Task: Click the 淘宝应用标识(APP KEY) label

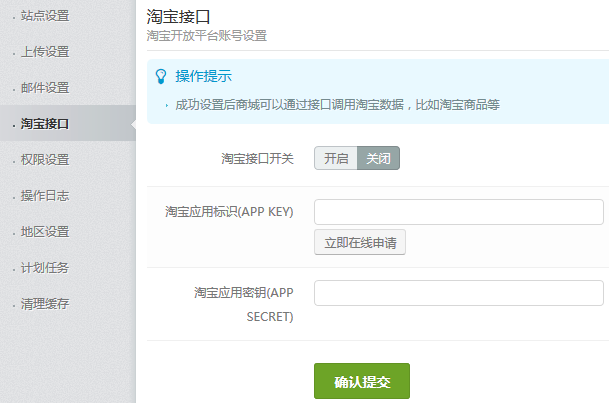Action: coord(229,212)
